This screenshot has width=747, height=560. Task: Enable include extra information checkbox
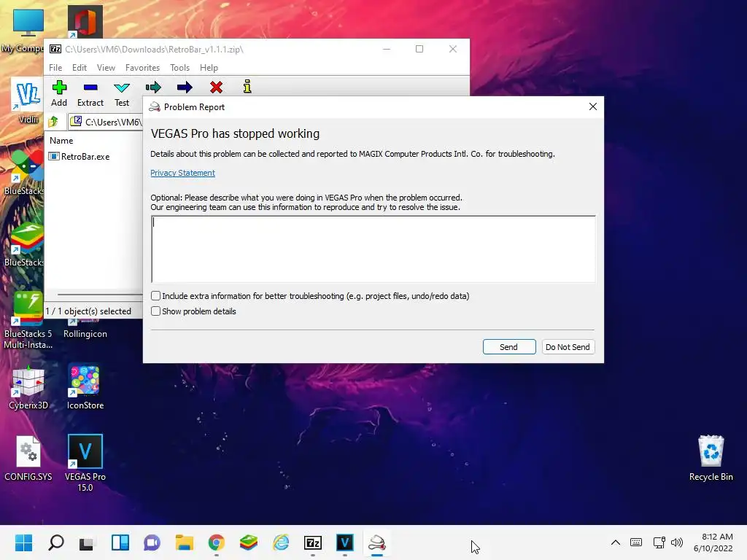(155, 296)
